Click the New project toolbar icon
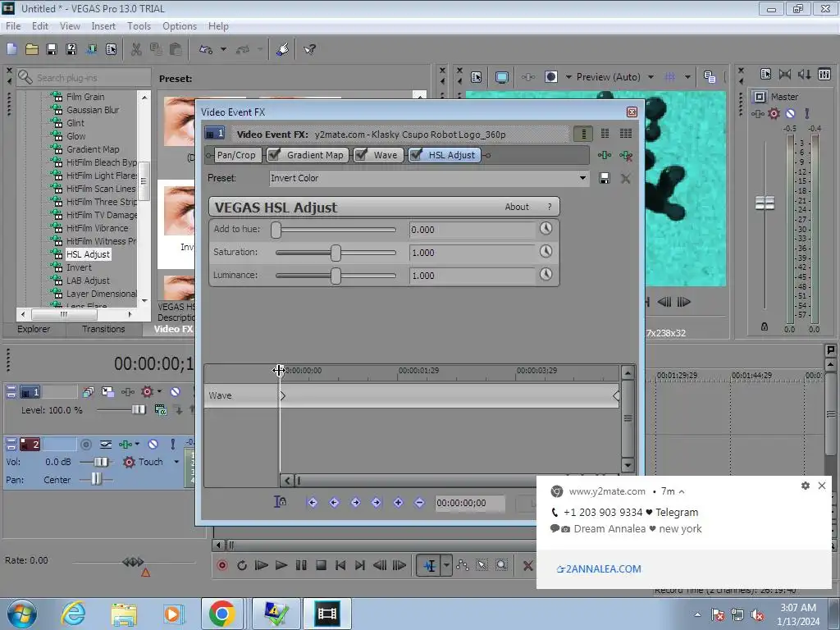The image size is (840, 630). coord(11,49)
